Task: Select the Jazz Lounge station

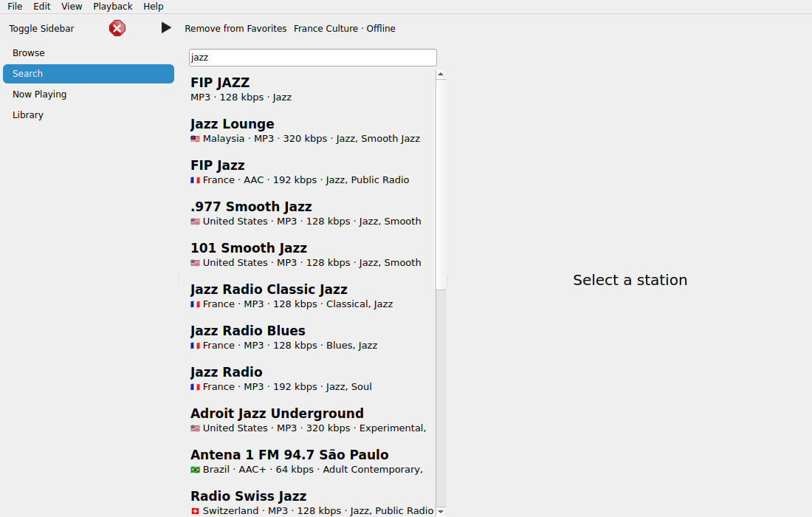Action: pos(312,131)
